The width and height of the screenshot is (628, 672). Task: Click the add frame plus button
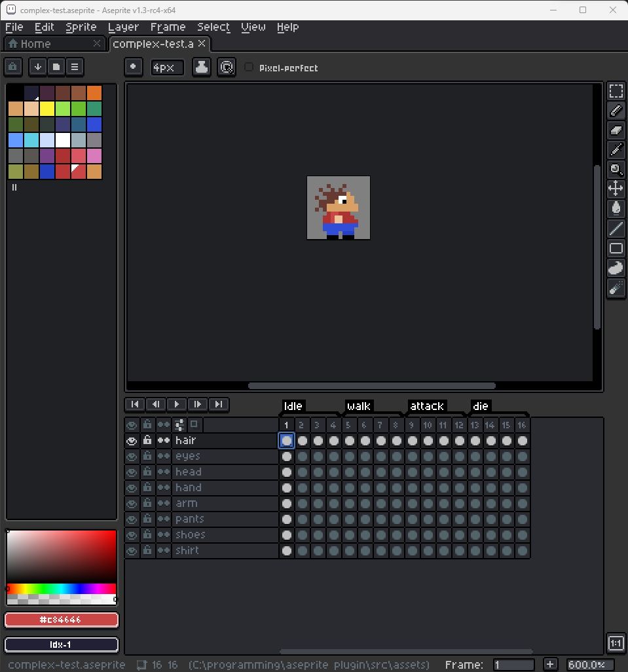tap(550, 664)
